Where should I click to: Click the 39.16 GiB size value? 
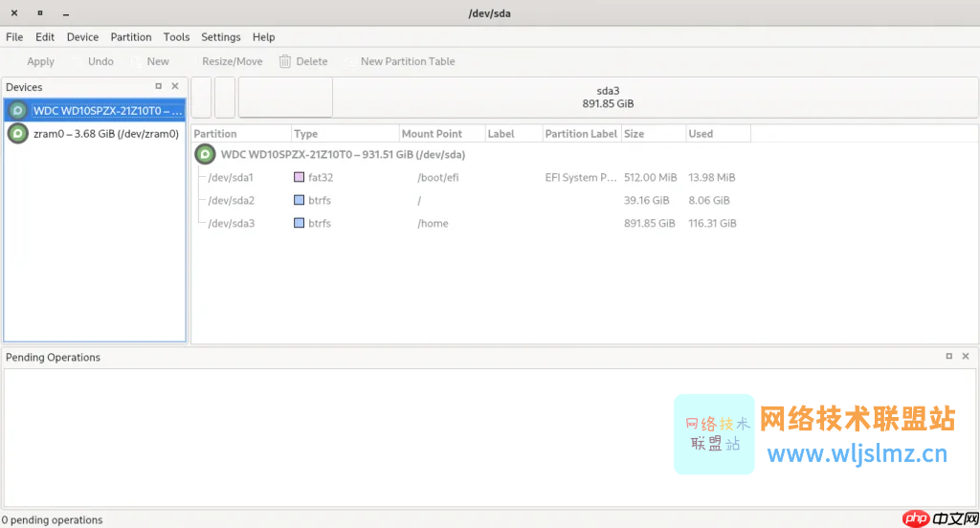646,201
